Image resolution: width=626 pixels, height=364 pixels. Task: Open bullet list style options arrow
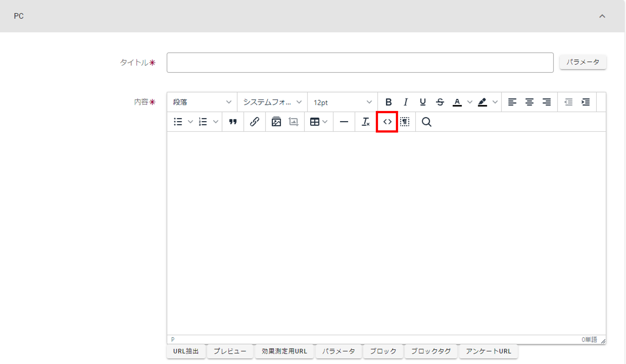190,122
